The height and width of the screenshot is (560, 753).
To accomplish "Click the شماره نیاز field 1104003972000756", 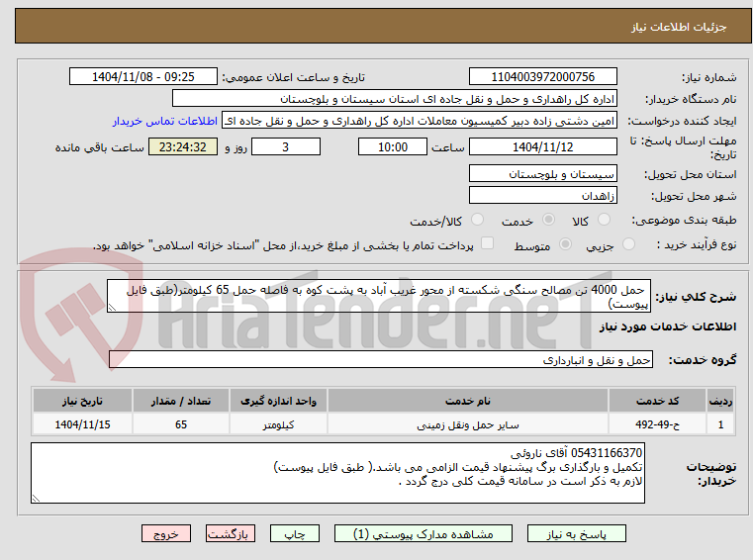I will [x=542, y=77].
